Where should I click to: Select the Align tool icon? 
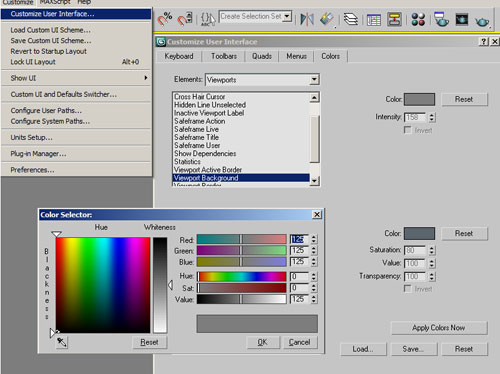pos(327,19)
